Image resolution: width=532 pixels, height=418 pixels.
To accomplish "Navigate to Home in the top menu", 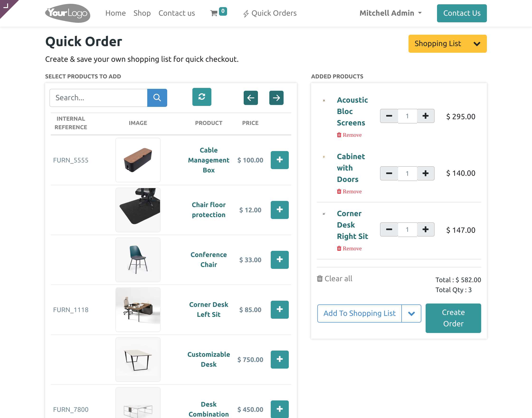I will pos(115,13).
